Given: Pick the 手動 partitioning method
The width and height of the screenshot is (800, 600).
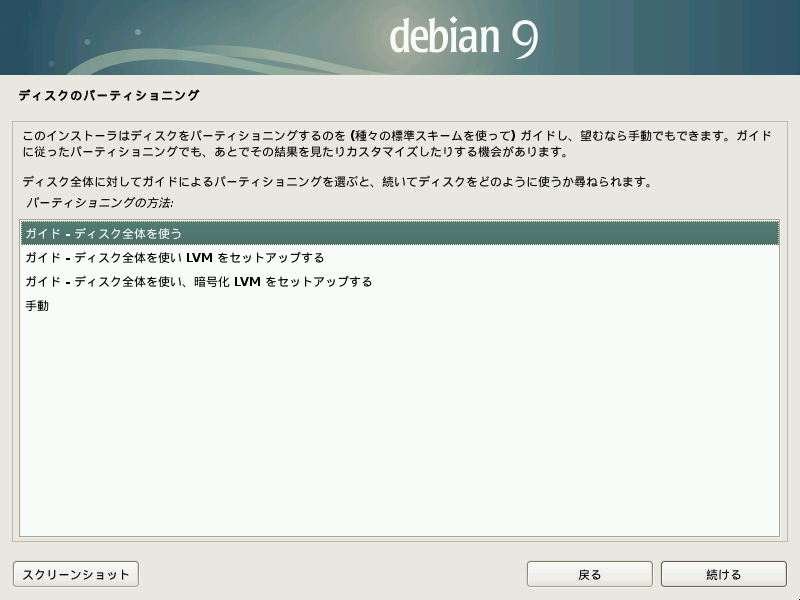Looking at the screenshot, I should point(37,306).
